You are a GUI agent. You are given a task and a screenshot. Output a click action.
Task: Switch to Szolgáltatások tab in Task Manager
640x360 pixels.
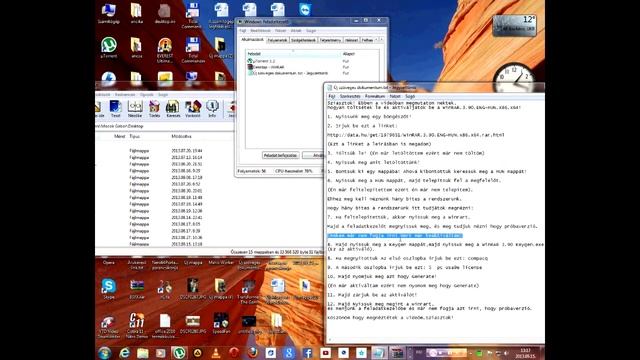(x=303, y=40)
